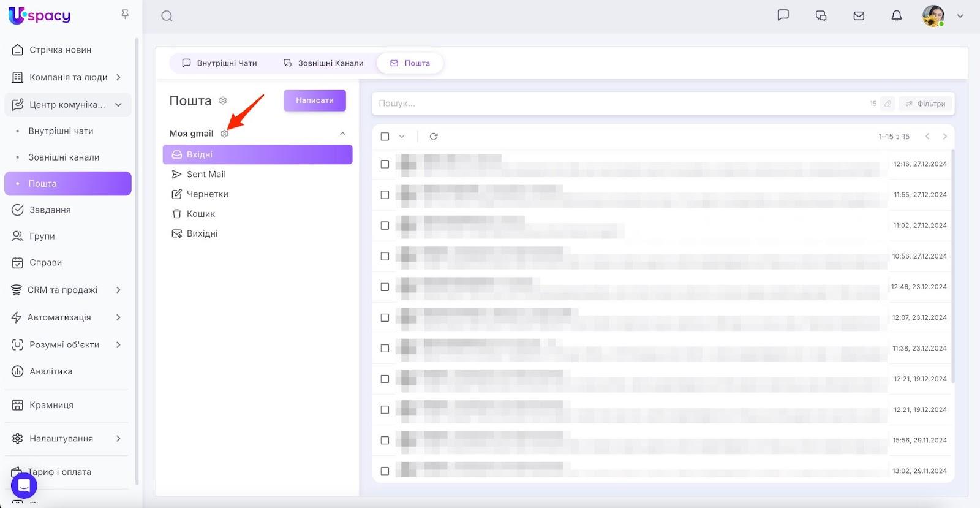Expand the profile menu chevron

coord(960,17)
